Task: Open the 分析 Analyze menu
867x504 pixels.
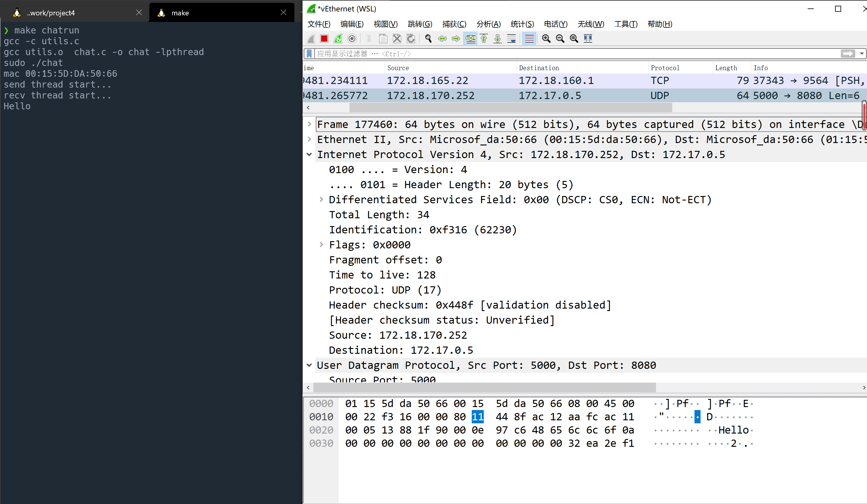Action: [489, 24]
